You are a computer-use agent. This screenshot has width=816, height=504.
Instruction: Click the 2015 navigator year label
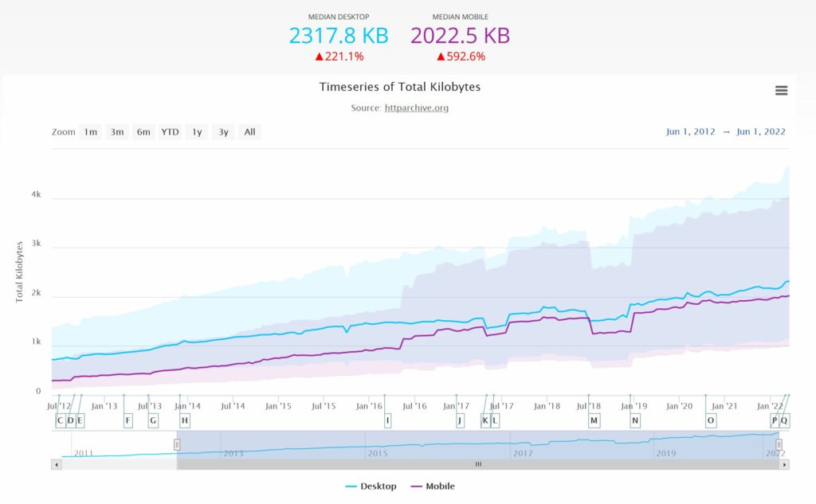[x=378, y=454]
